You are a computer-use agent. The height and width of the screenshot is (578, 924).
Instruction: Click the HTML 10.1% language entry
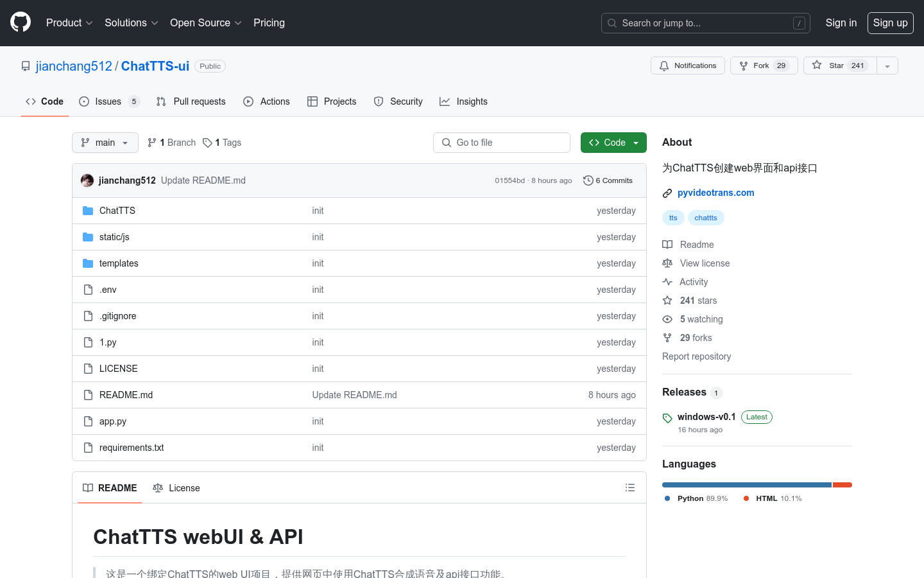773,498
